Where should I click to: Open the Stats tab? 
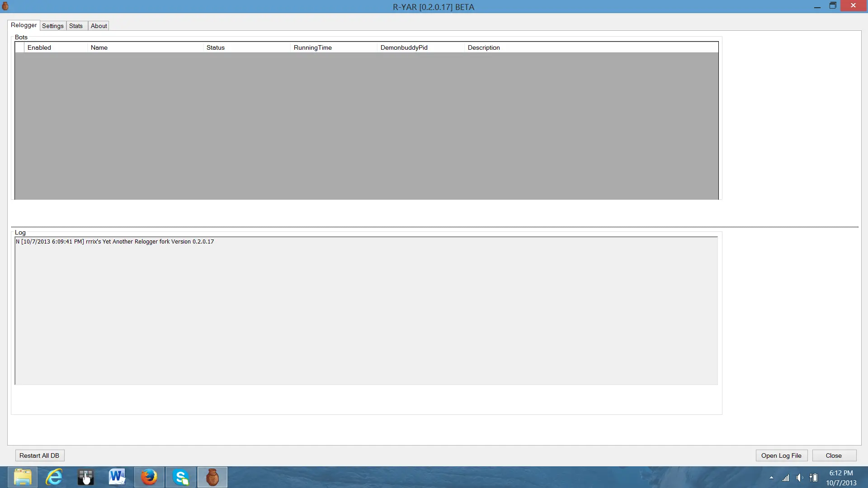76,26
